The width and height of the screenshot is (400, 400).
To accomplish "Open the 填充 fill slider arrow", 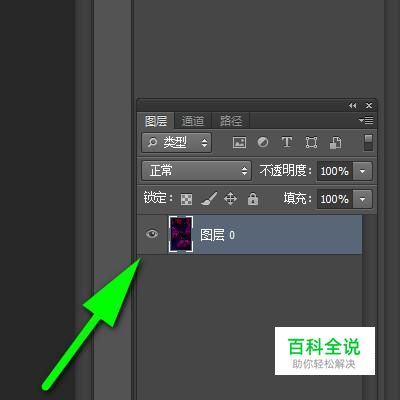I will point(363,199).
